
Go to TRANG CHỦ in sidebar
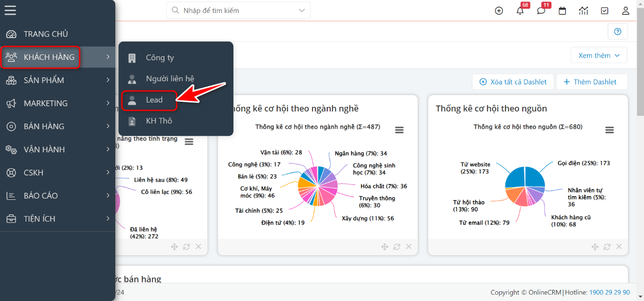(x=46, y=34)
